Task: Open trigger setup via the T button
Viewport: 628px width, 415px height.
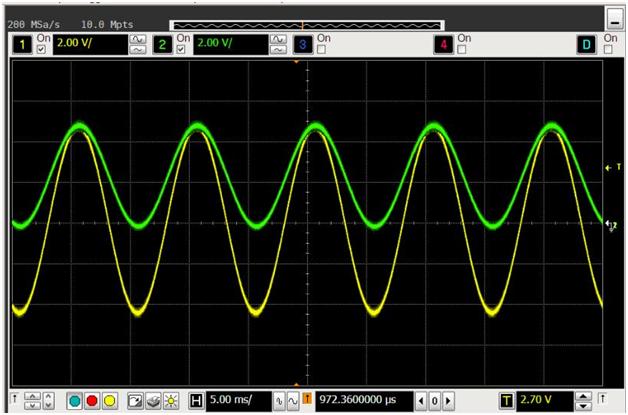Action: tap(507, 400)
